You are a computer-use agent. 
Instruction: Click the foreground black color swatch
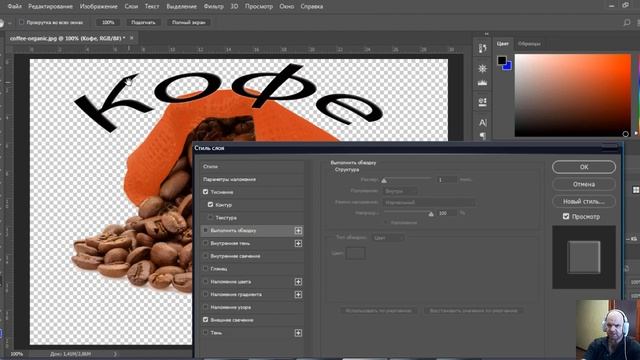tap(502, 61)
